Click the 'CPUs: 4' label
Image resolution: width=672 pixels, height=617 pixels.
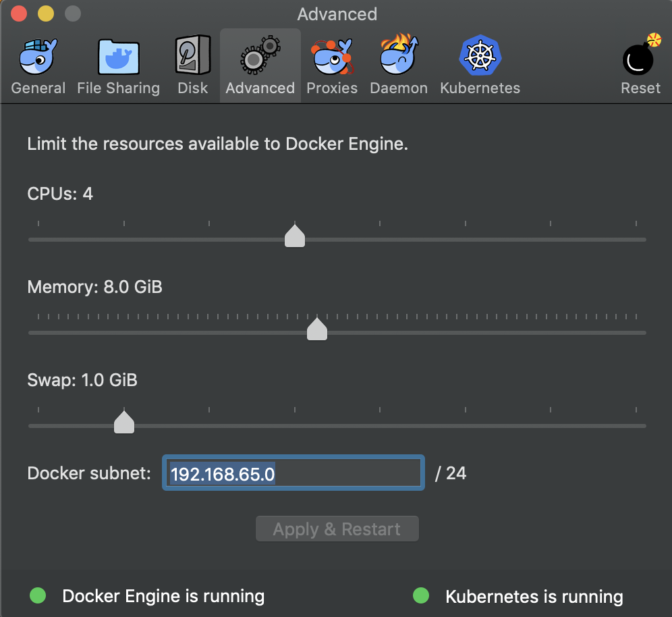tap(60, 194)
